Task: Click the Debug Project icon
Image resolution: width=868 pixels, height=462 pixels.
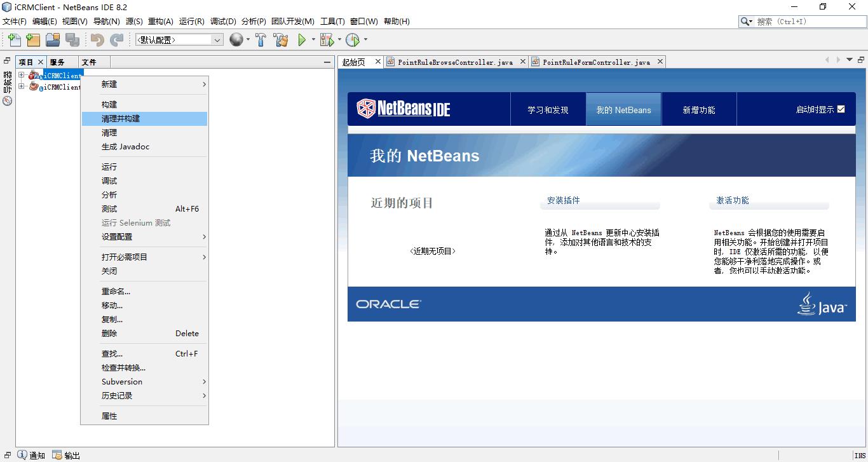Action: pos(327,40)
